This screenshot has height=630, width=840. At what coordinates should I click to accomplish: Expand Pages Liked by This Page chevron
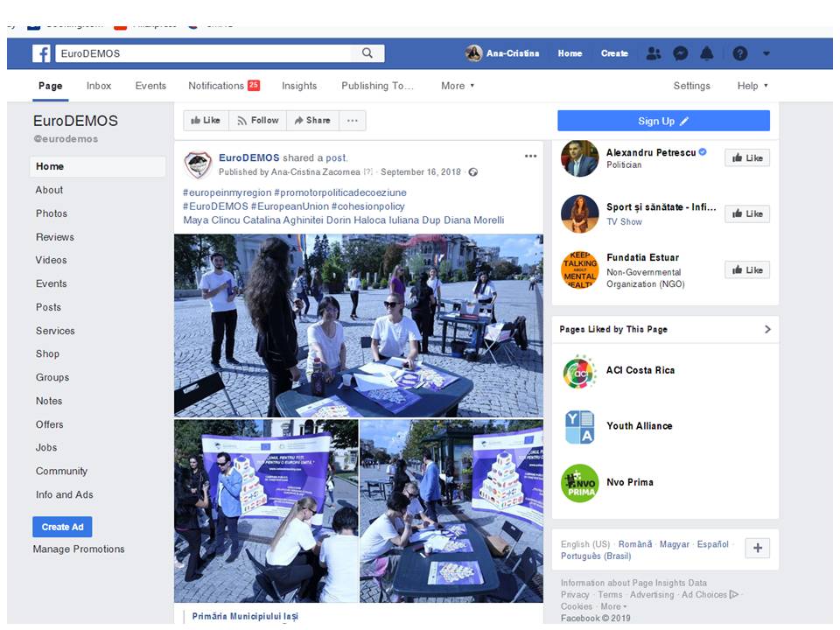[x=767, y=330]
